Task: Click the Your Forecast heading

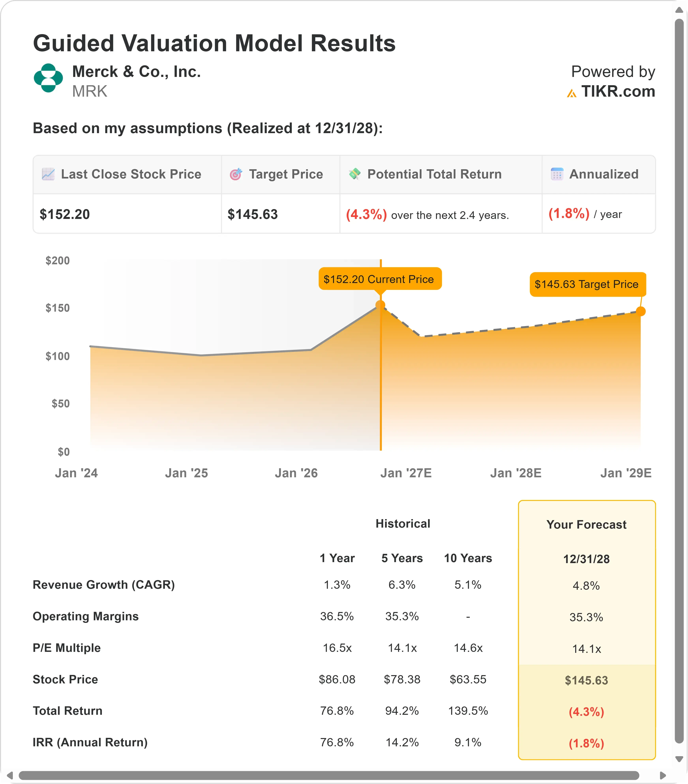Action: [x=586, y=524]
